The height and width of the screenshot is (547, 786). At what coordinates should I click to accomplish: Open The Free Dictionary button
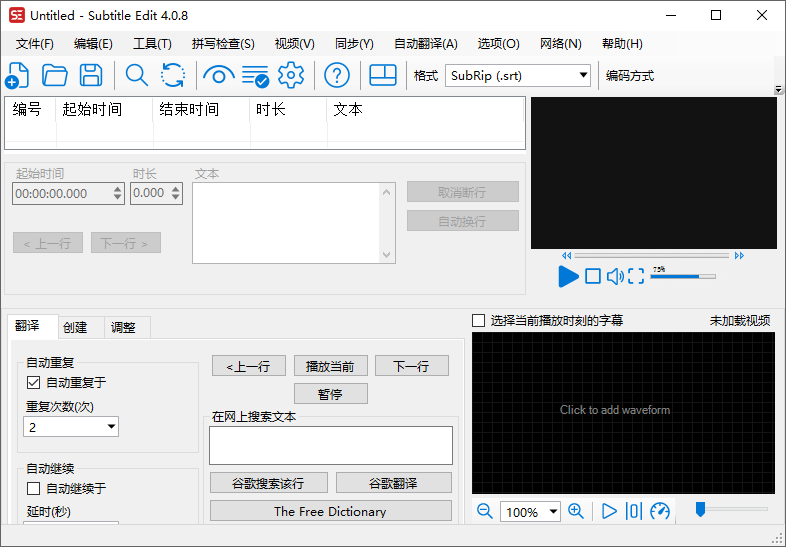330,511
